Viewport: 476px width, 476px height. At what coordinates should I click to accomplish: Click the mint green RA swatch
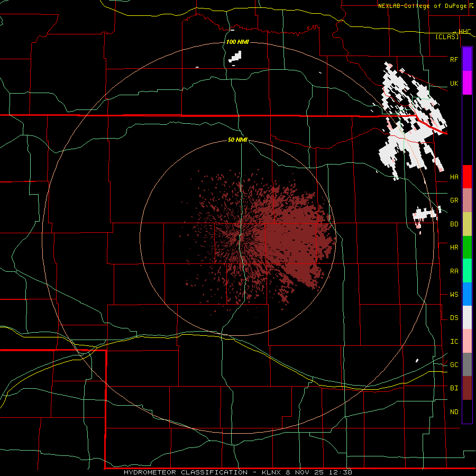467,271
